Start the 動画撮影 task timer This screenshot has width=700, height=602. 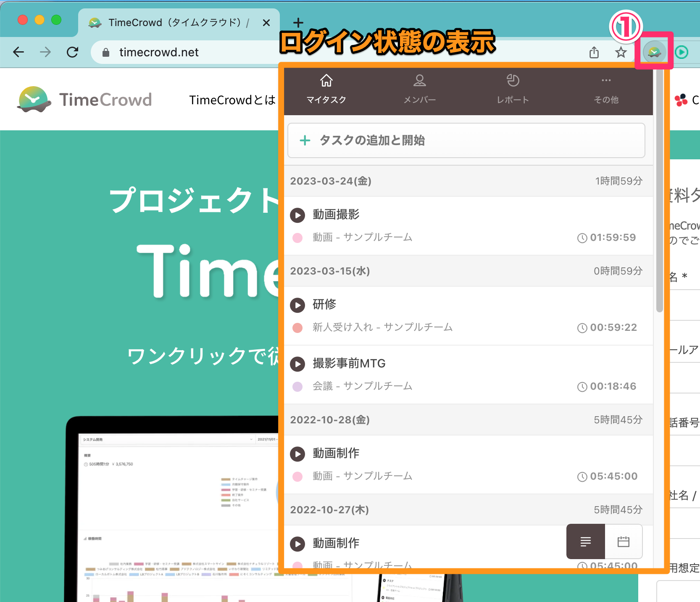(x=297, y=215)
